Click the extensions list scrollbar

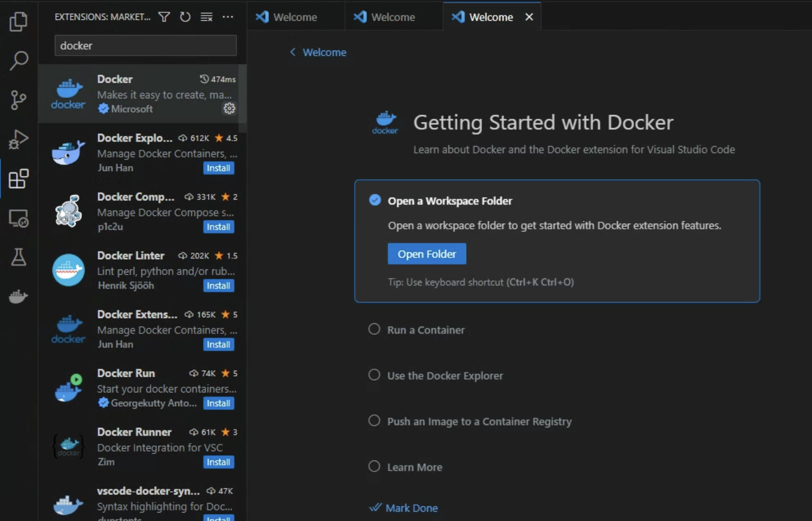[243, 99]
